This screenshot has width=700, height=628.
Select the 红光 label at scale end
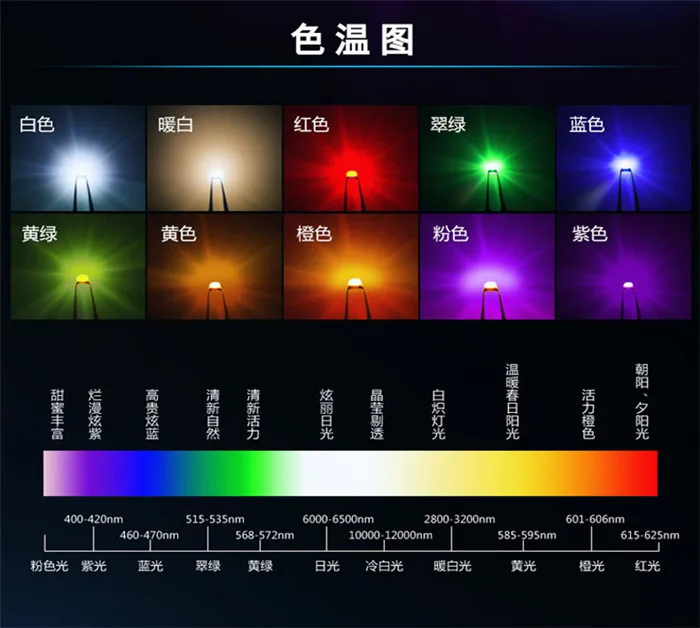[x=647, y=566]
